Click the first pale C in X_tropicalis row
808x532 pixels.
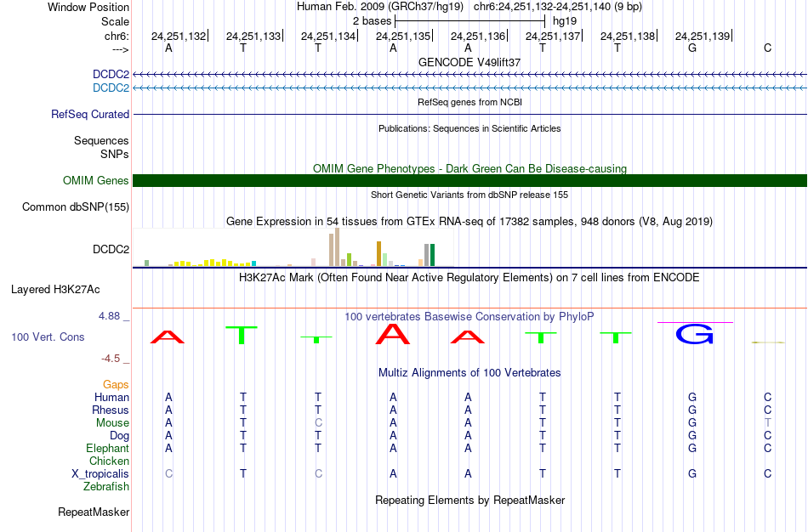pos(168,474)
